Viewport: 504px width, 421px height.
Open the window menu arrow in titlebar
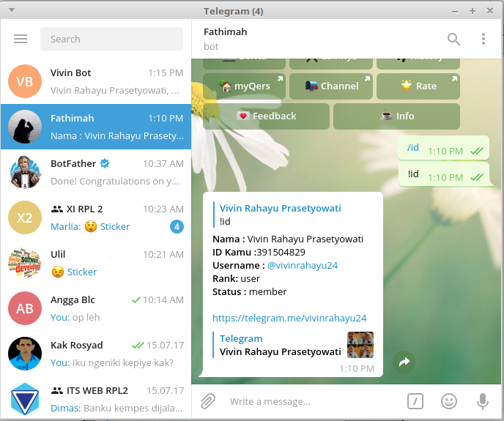point(12,10)
